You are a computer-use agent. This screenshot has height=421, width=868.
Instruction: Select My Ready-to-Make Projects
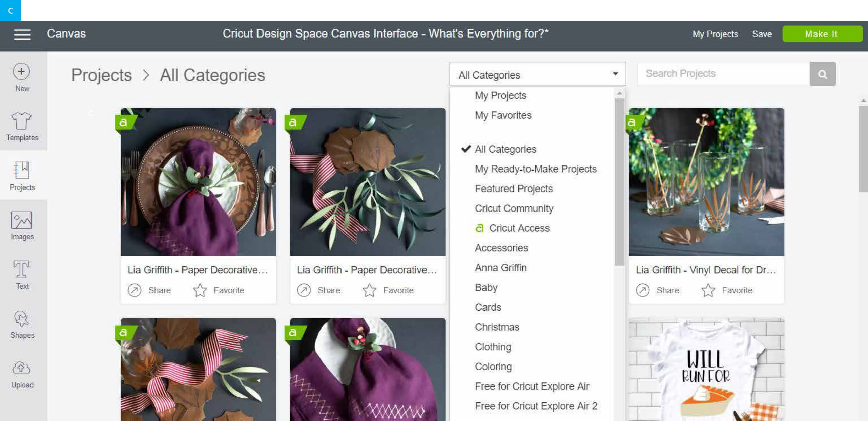(535, 169)
